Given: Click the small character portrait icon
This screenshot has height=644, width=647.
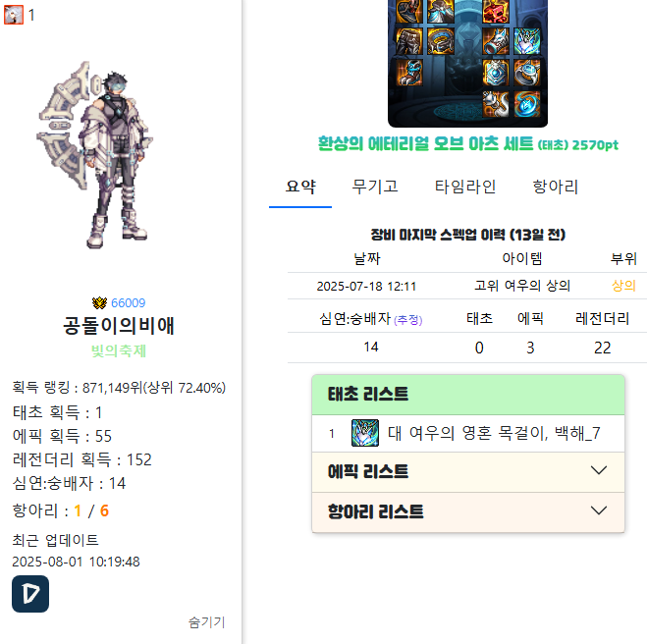Looking at the screenshot, I should 14,16.
